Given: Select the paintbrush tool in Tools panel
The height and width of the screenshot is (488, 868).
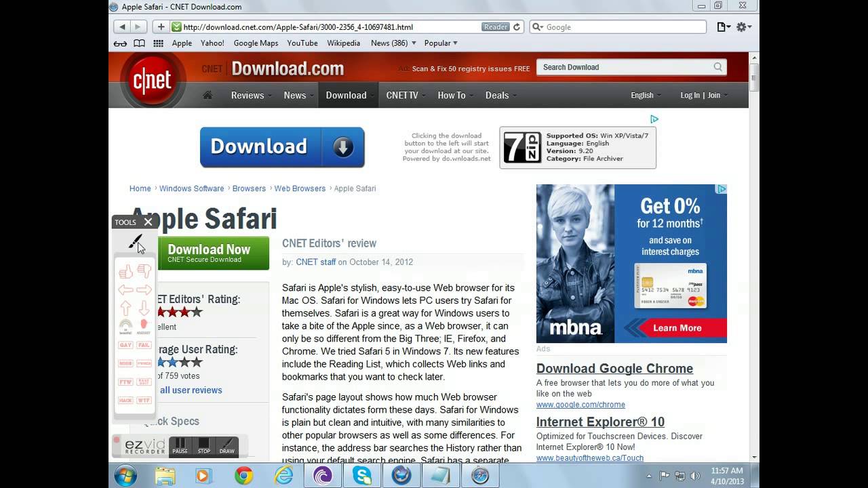Looking at the screenshot, I should click(x=135, y=241).
